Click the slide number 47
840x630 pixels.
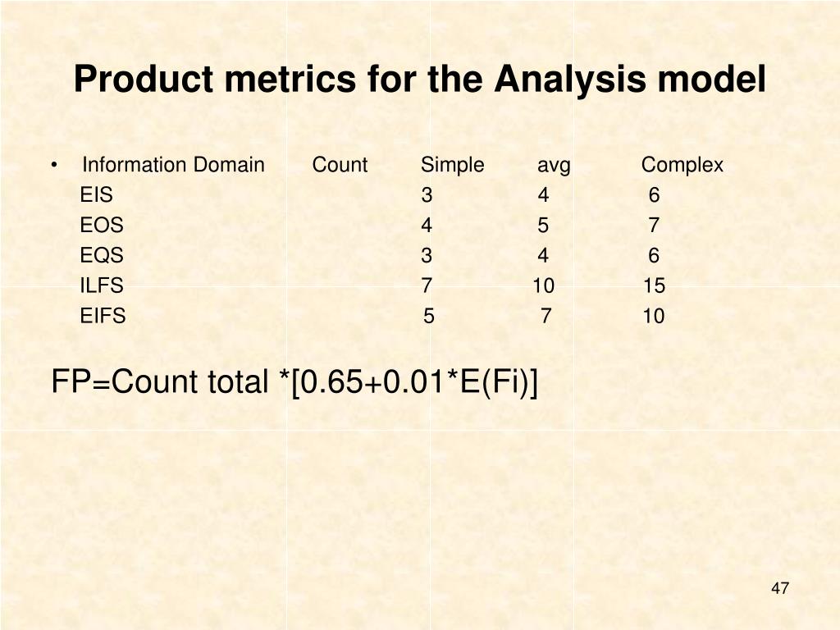[x=780, y=588]
